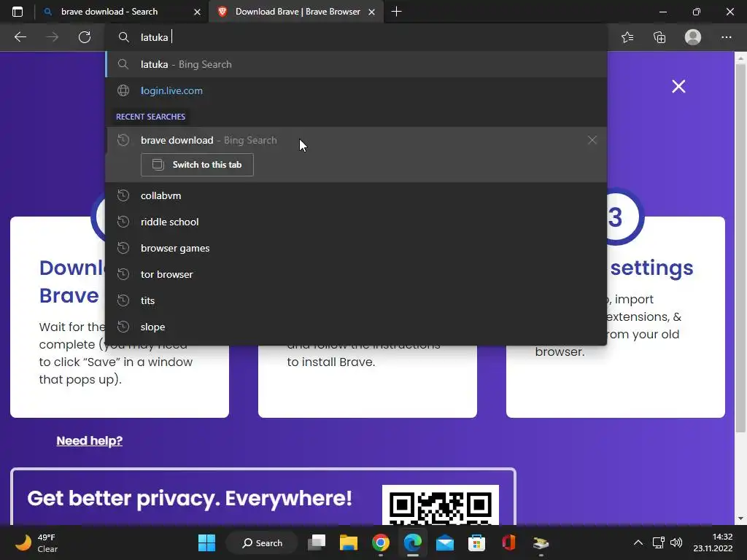Open Task View from taskbar
747x560 pixels.
tap(317, 542)
